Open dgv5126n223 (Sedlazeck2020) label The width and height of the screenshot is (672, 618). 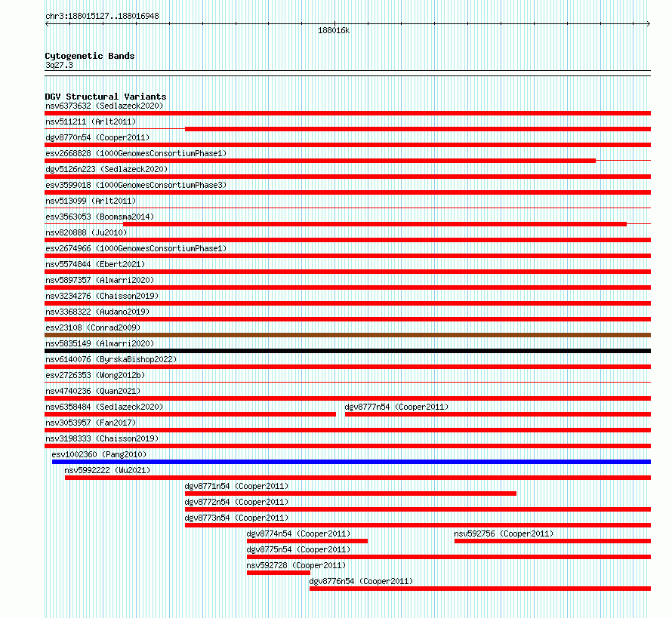(106, 169)
